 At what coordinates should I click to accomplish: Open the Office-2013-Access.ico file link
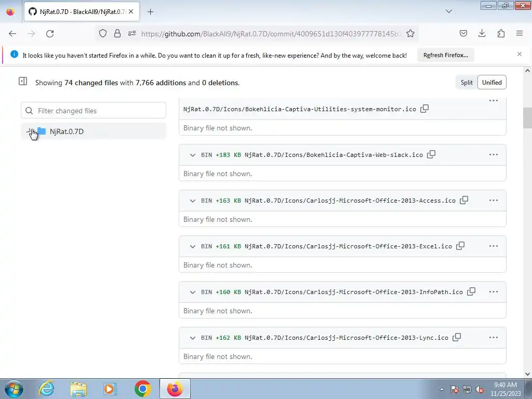tap(350, 201)
